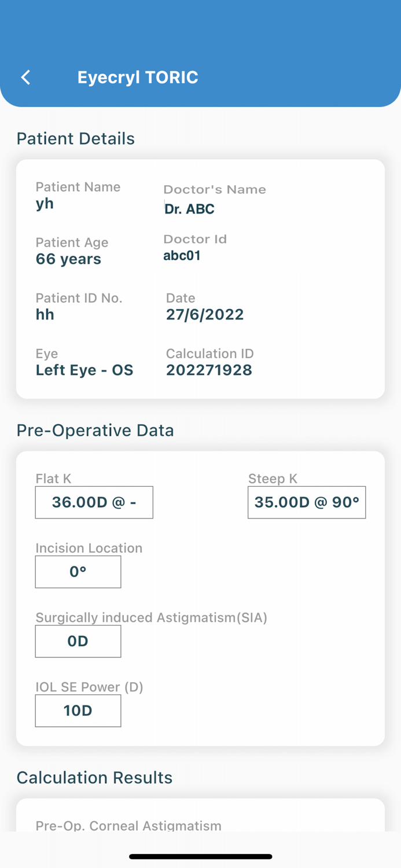Tap the patient name value yh
Image resolution: width=401 pixels, height=868 pixels.
pos(45,203)
